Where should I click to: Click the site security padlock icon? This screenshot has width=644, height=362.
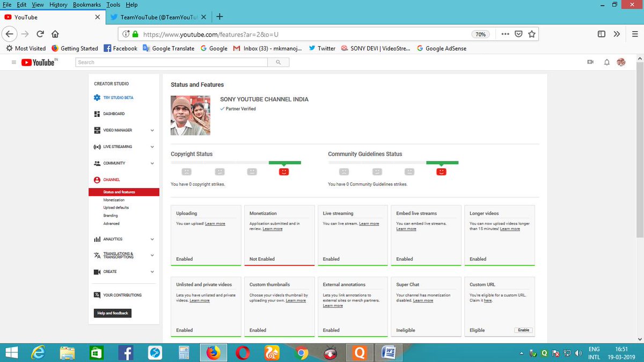[x=135, y=34]
